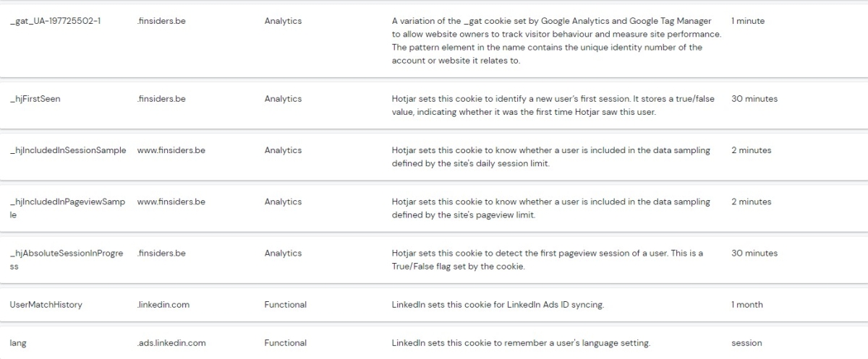Click the Functional category in the UserMatchHistory row
868x359 pixels.
(x=285, y=305)
